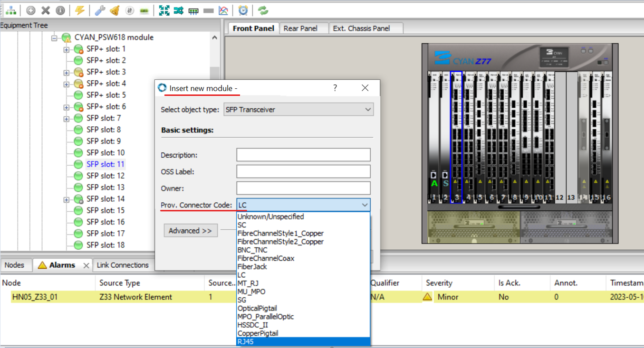Viewport: 644px width, 348px height.
Task: Choose OpticalPigtail from the connector list
Action: click(x=303, y=308)
